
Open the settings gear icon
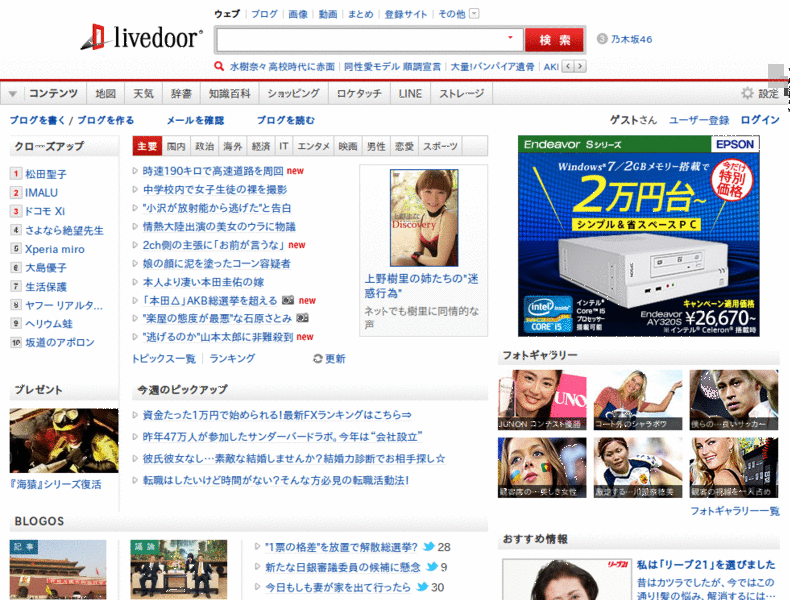point(747,93)
